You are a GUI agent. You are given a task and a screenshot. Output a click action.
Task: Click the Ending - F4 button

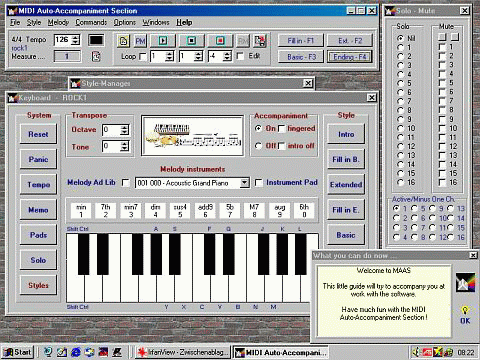[350, 57]
